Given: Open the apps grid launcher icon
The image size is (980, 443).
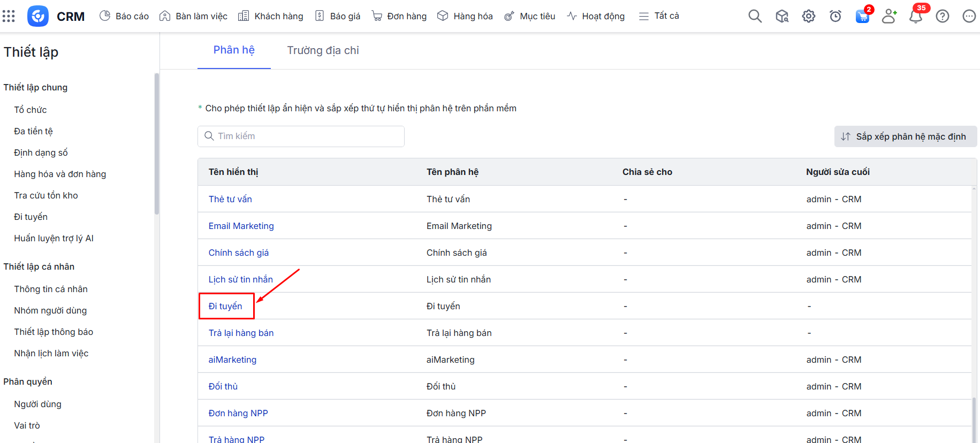Looking at the screenshot, I should (9, 16).
